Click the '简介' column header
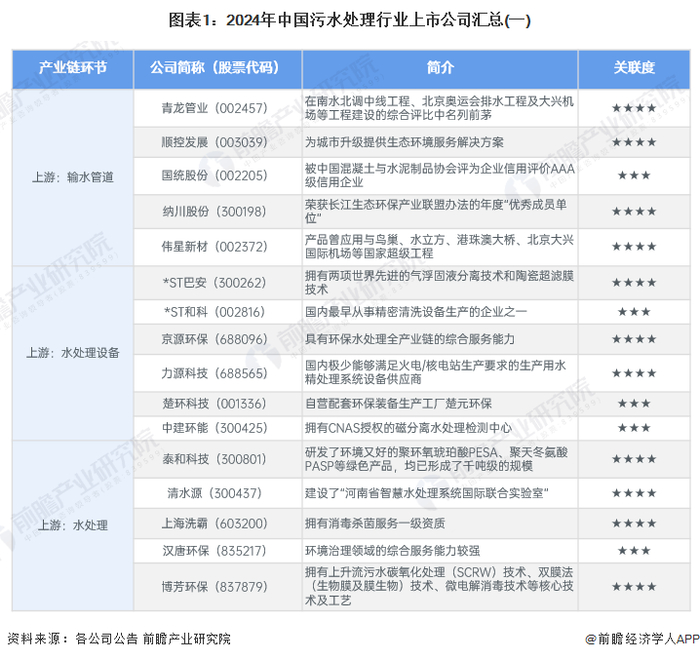Image resolution: width=700 pixels, height=659 pixels. [x=440, y=67]
